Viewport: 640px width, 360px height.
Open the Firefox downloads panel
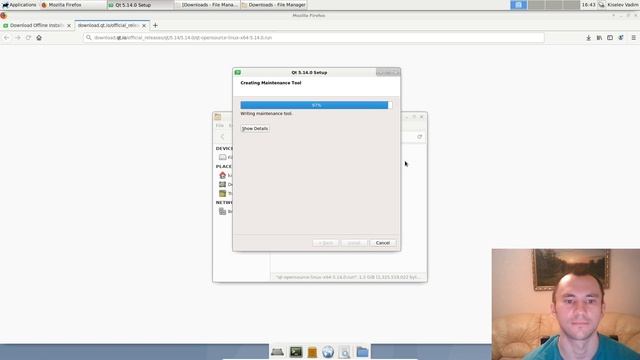tap(589, 38)
